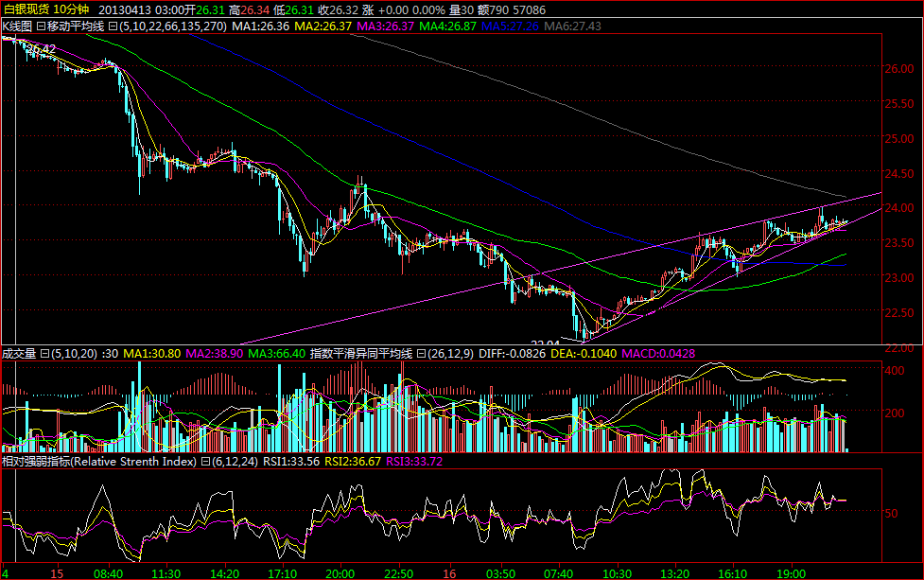Toggle the box icon before 移动平均线
The image size is (924, 580).
pos(41,26)
